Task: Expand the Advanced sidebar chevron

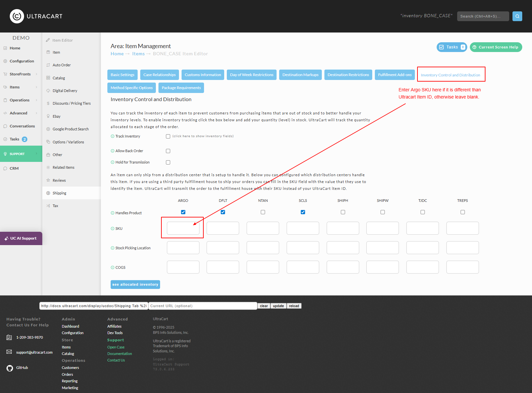Action: click(x=36, y=113)
